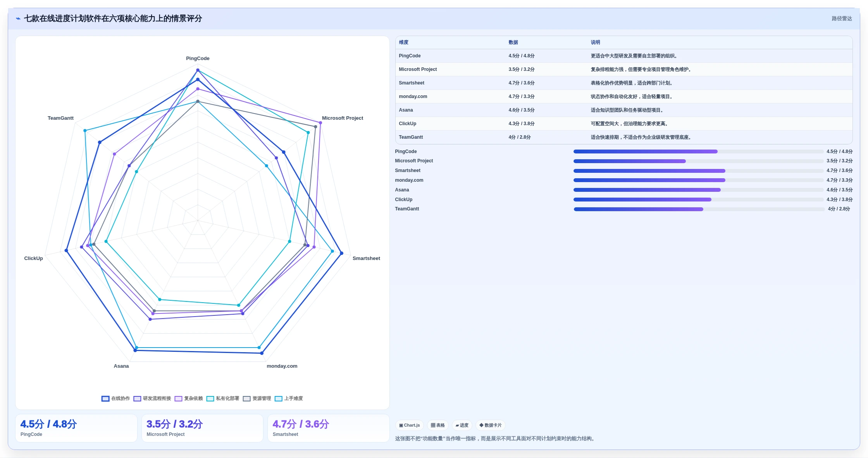868x458 pixels.
Task: Click the 路径雷达 label in the header
Action: tap(842, 19)
